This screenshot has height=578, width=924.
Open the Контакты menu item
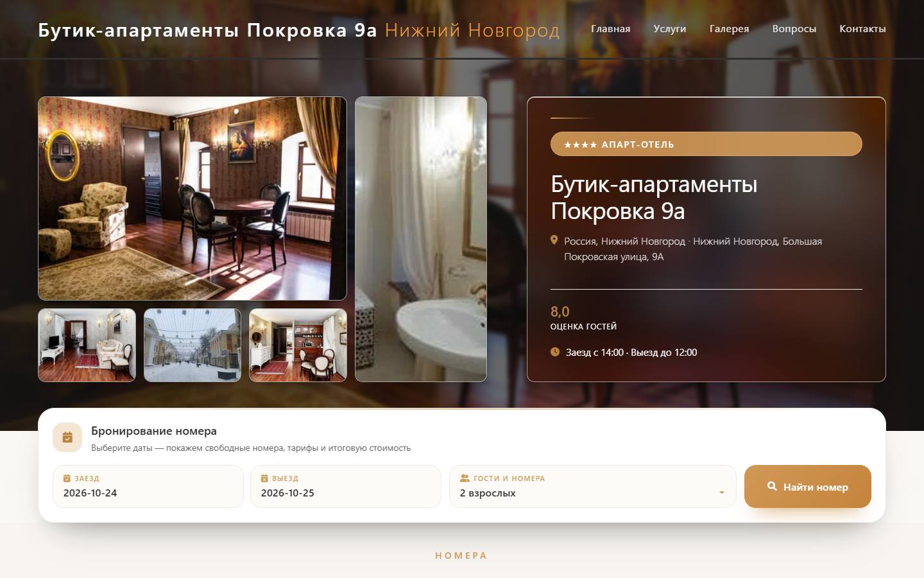point(862,28)
